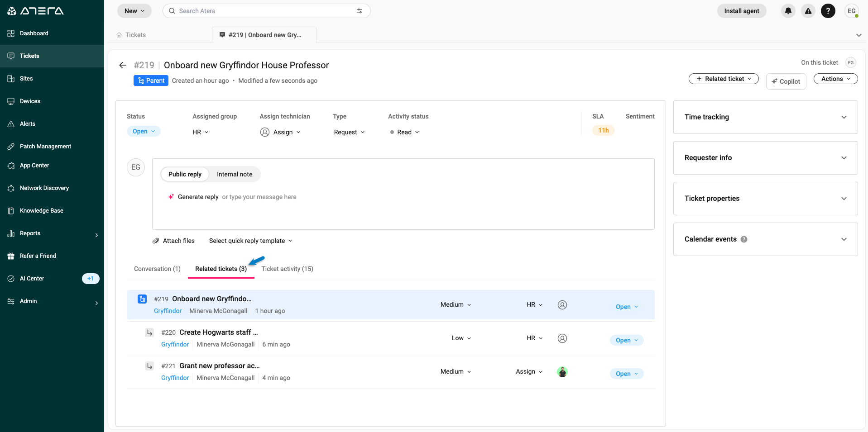The height and width of the screenshot is (432, 868).
Task: Click the Install agent button
Action: point(742,11)
